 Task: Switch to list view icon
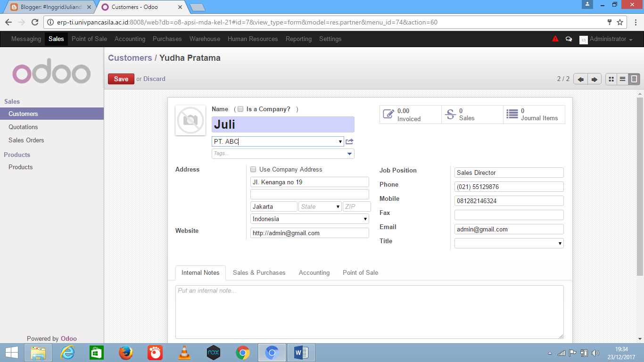621,79
